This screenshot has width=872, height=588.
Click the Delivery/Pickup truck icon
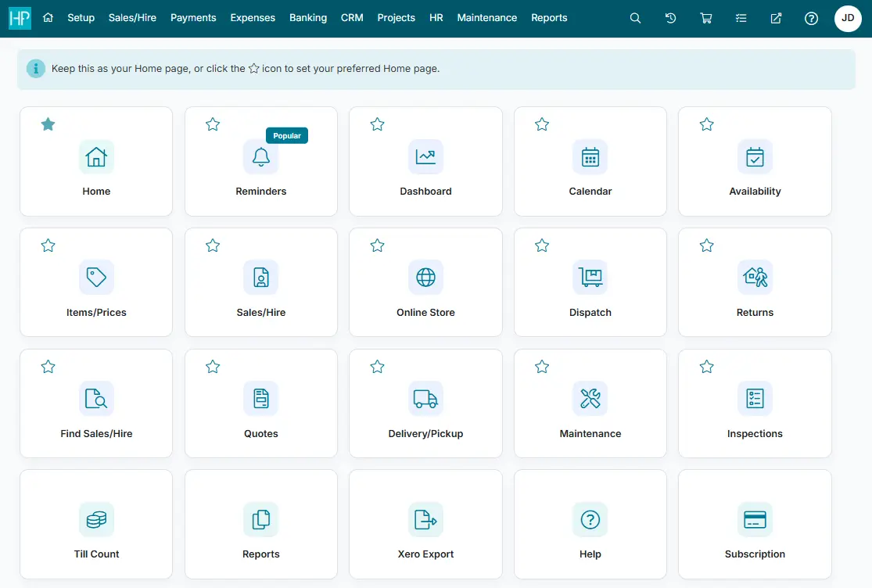tap(425, 399)
